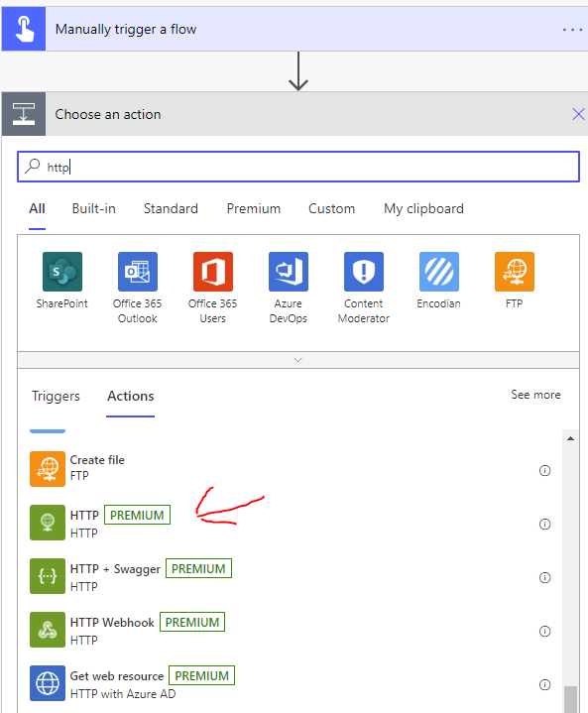Pick the Office 365 Users connector

[x=213, y=272]
